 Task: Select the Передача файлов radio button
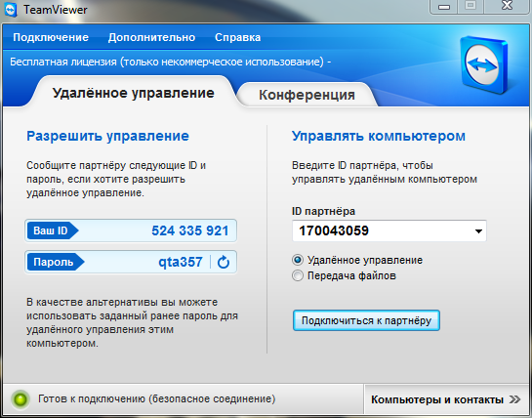point(298,275)
